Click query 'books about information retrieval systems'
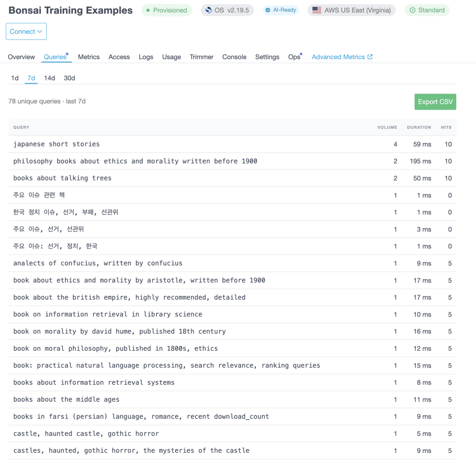 click(x=94, y=382)
